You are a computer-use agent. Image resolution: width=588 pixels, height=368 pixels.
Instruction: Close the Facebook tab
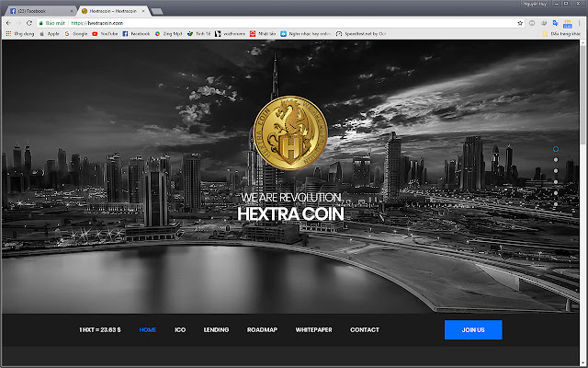pos(72,11)
